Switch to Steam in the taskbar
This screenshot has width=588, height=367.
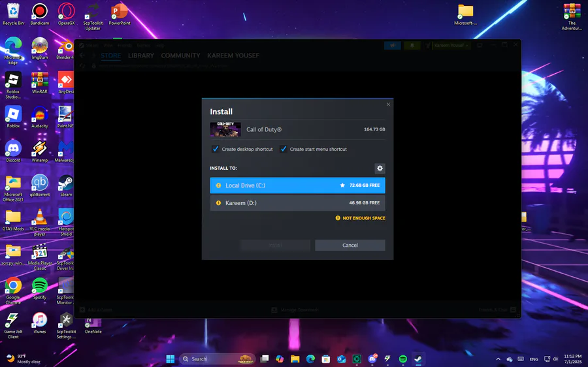(418, 359)
